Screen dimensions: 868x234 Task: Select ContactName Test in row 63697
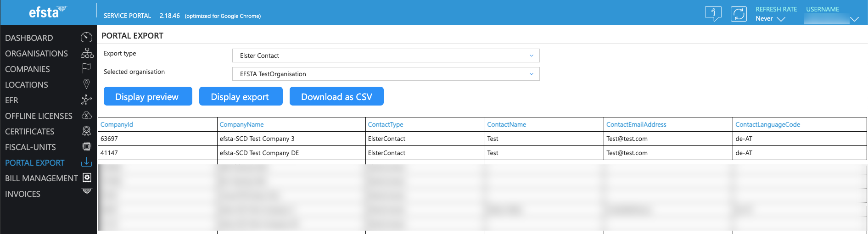click(544, 139)
